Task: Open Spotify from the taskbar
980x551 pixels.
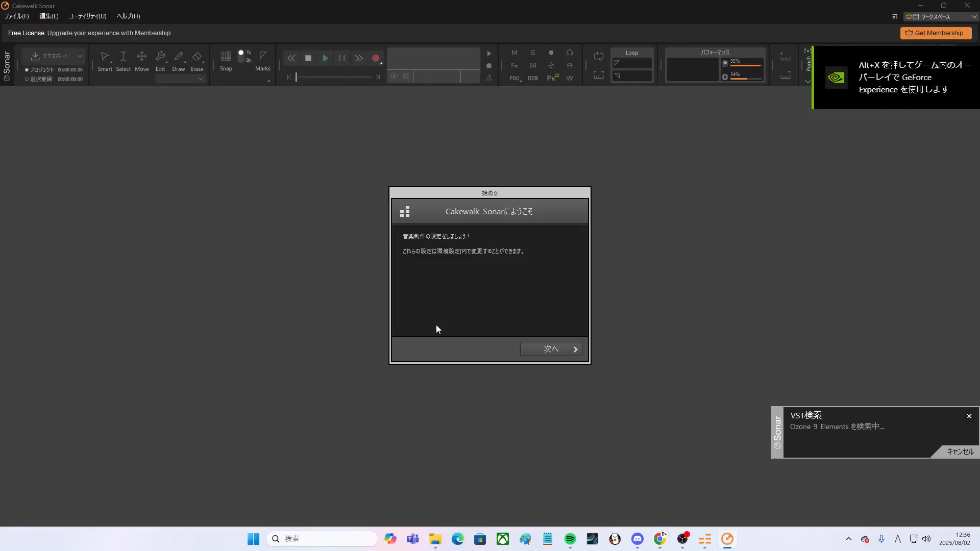Action: 570,539
